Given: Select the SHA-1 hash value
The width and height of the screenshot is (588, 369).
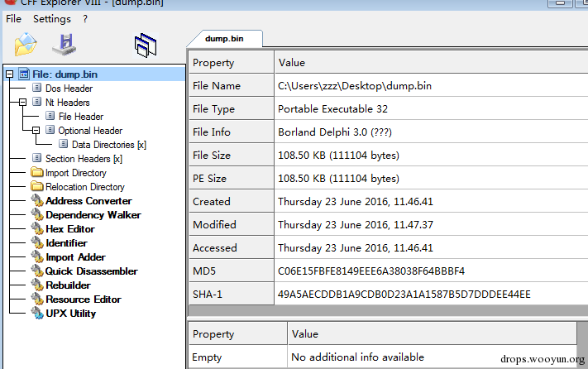Looking at the screenshot, I should pos(404,295).
